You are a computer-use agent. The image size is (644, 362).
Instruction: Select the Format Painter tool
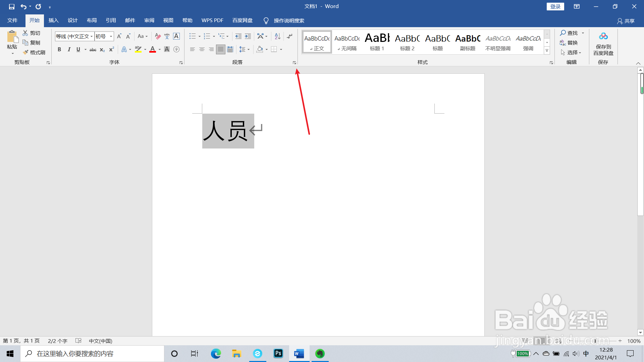34,52
